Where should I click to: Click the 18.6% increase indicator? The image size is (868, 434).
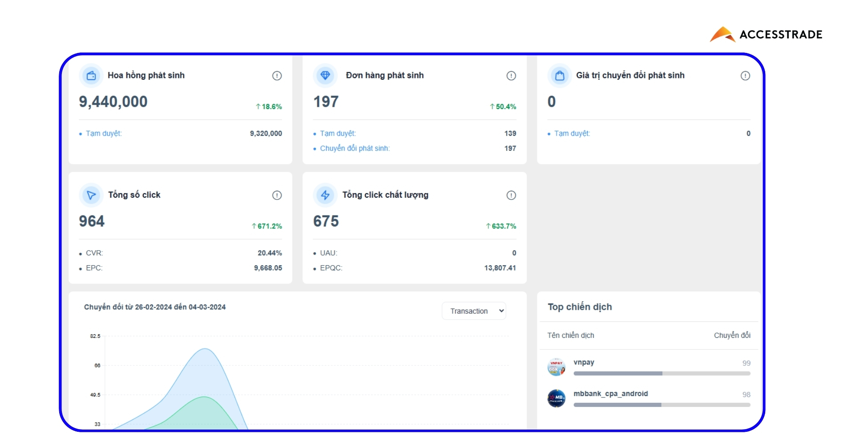[x=269, y=107]
